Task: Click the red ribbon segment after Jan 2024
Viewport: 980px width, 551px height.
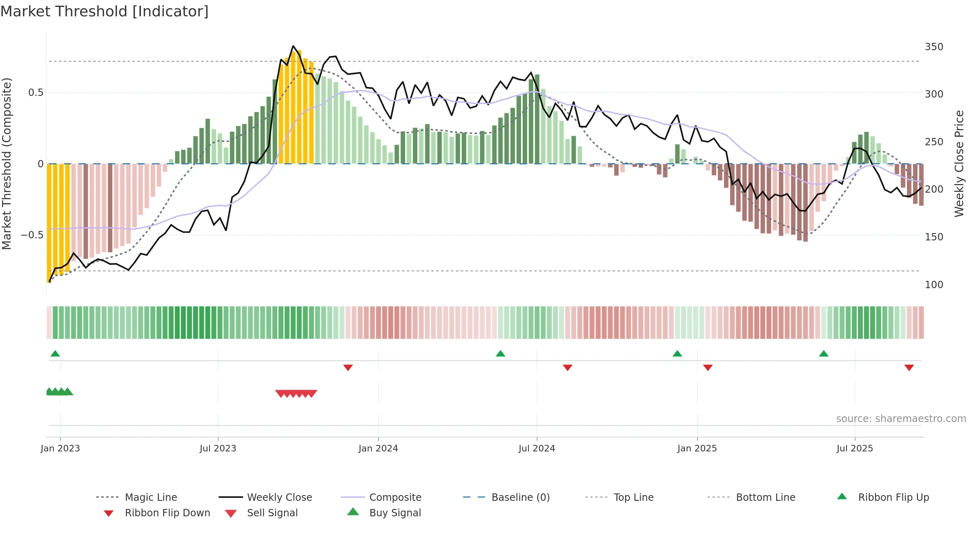Action: click(391, 322)
